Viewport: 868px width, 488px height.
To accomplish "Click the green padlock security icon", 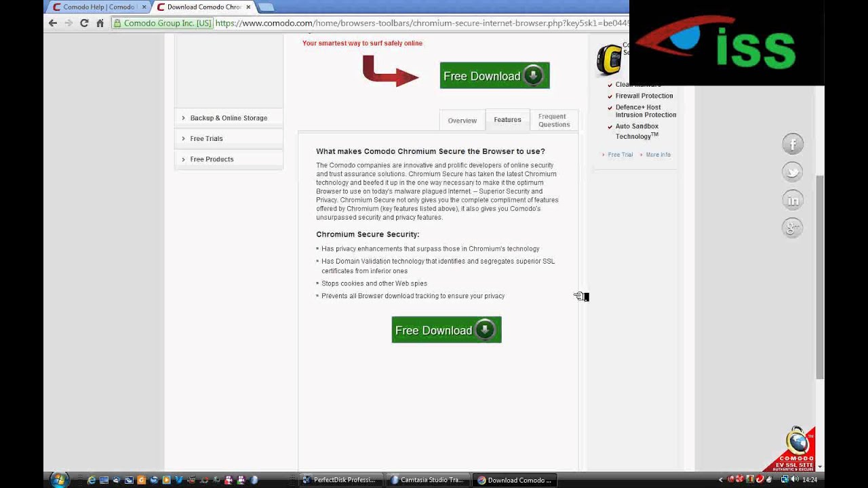I will [x=117, y=23].
